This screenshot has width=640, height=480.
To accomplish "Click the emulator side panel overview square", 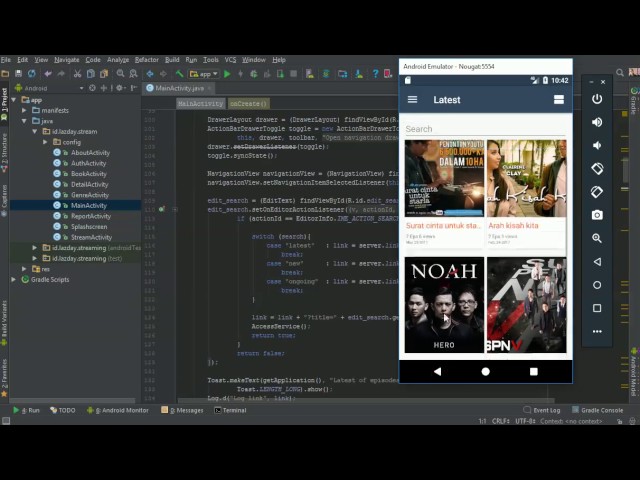I will pyautogui.click(x=597, y=308).
